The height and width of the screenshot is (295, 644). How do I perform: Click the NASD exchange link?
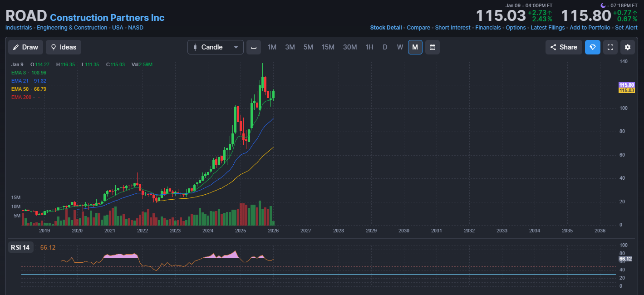pos(136,28)
